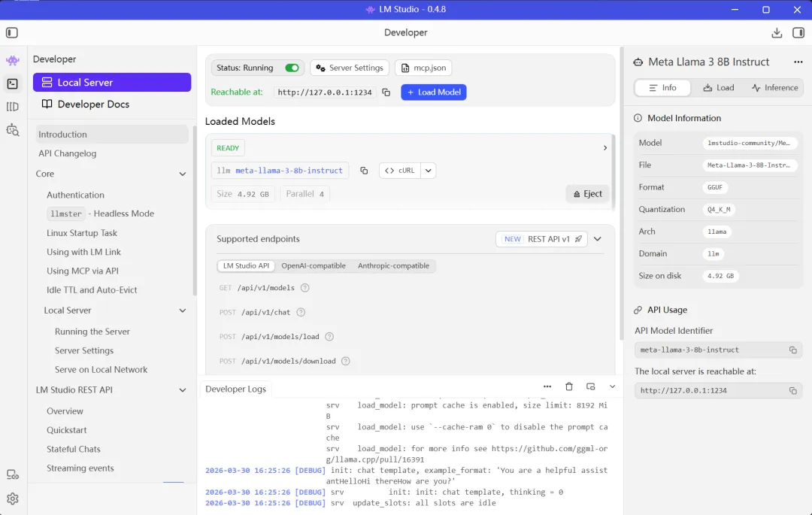Click the meta-llama-3-8b-instruct model link

coord(289,170)
